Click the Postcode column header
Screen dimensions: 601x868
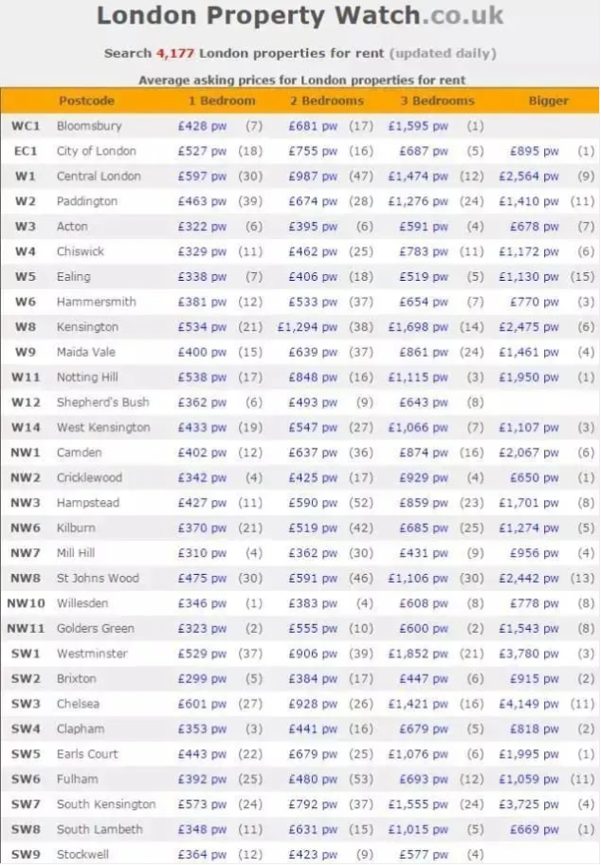[86, 101]
